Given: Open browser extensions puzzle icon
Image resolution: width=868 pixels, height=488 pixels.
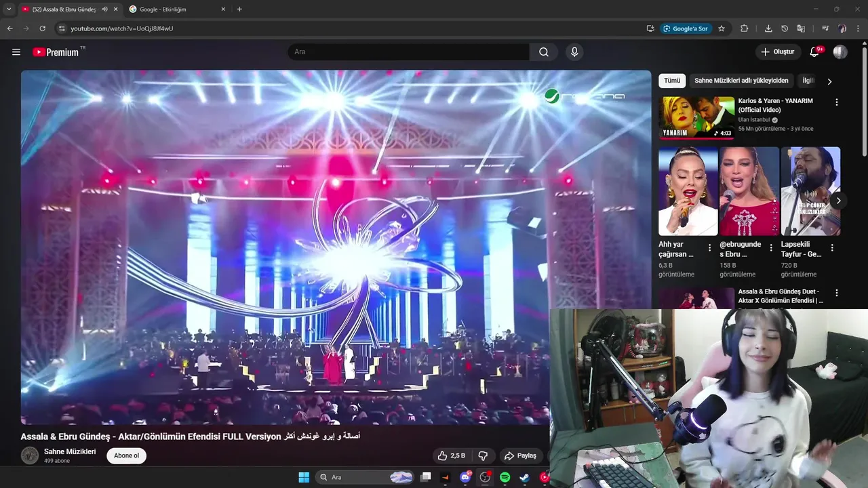Looking at the screenshot, I should (744, 28).
